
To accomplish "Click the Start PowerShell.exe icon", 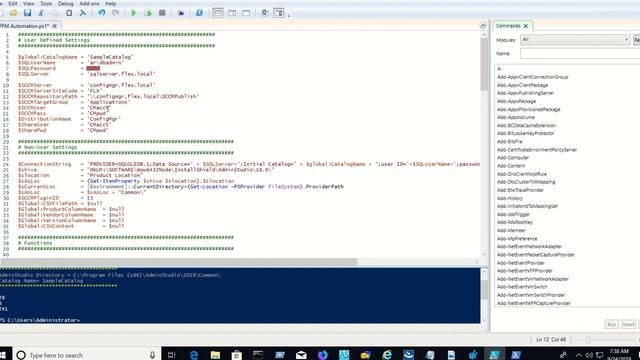I will [x=199, y=13].
